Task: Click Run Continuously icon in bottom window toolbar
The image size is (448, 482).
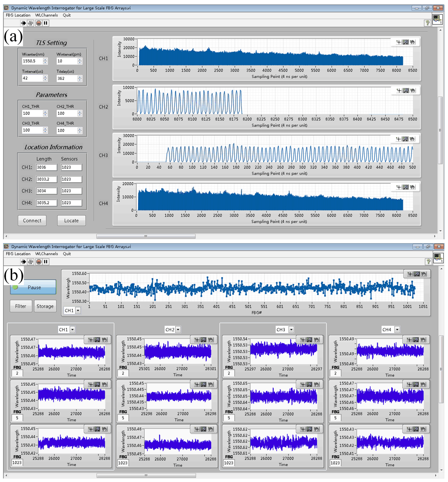Action: (30, 262)
